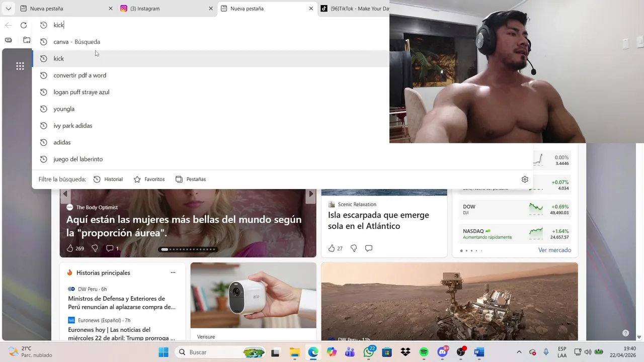Click the carousel pagination dots

point(188,249)
